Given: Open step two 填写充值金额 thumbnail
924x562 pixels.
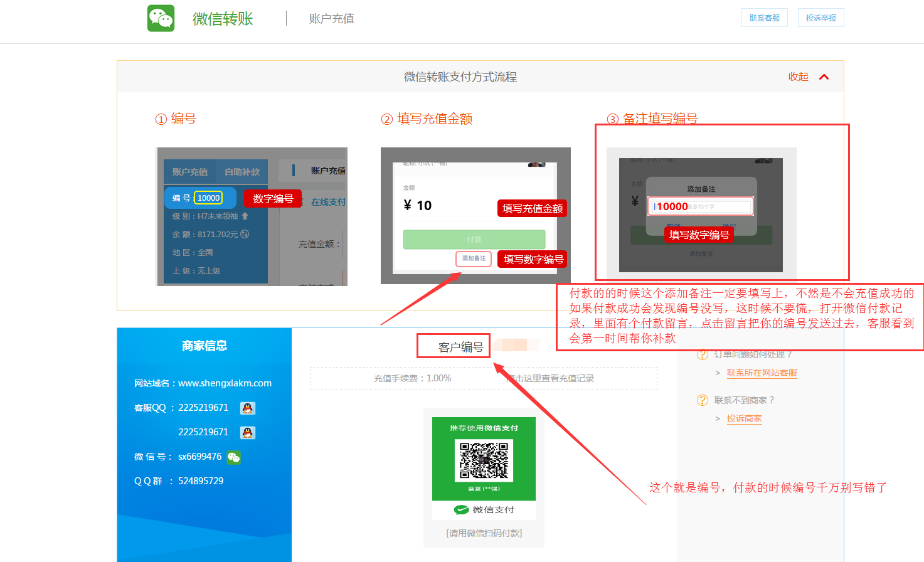Looking at the screenshot, I should [475, 216].
